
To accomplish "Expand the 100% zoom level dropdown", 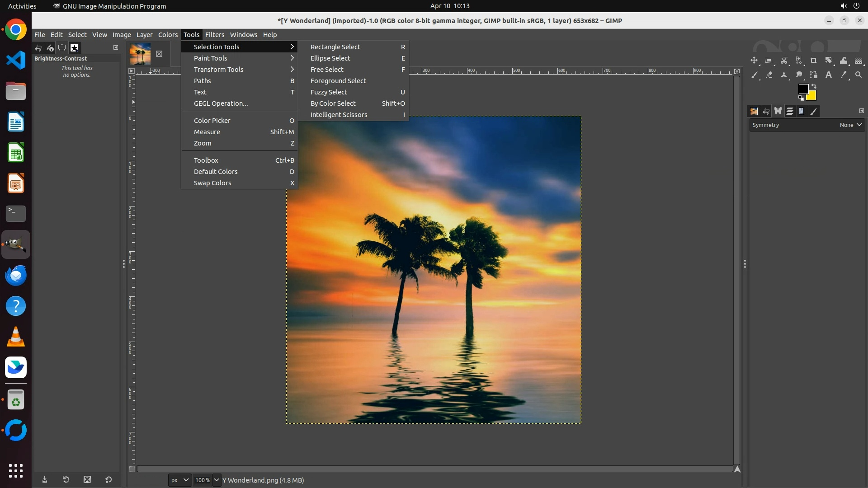I will click(x=217, y=480).
